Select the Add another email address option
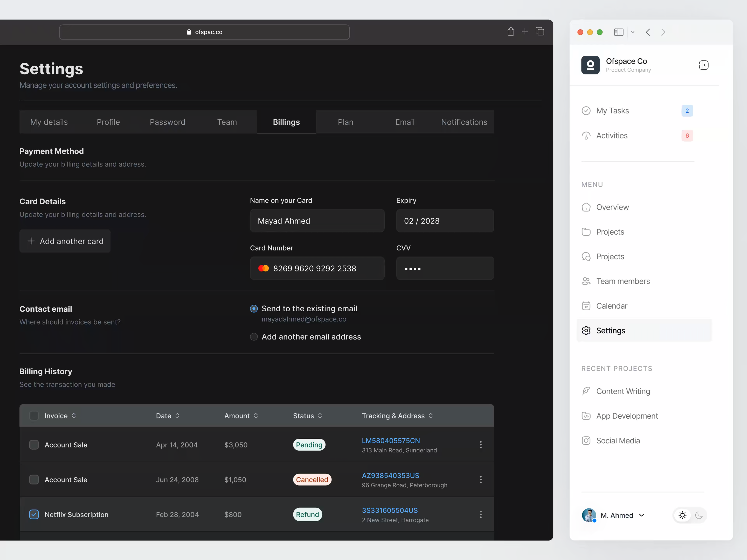 [254, 337]
